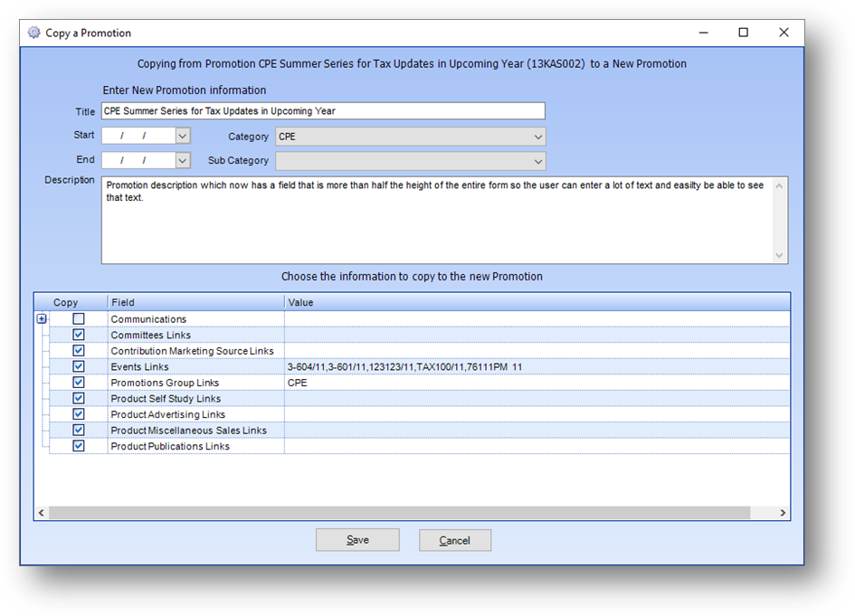This screenshot has width=855, height=616.
Task: Select Contribution Marketing Source Links text
Action: click(192, 351)
